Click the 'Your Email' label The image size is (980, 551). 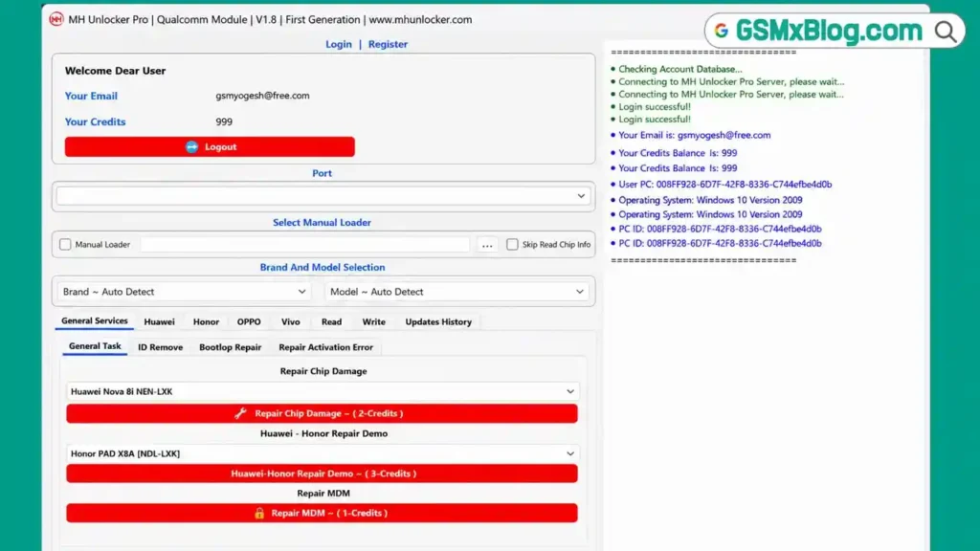coord(91,96)
